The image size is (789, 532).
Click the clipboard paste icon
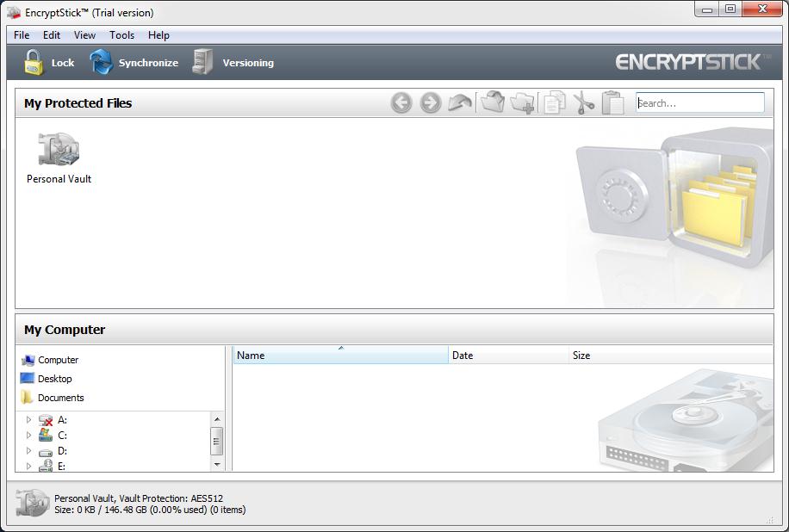(x=613, y=102)
